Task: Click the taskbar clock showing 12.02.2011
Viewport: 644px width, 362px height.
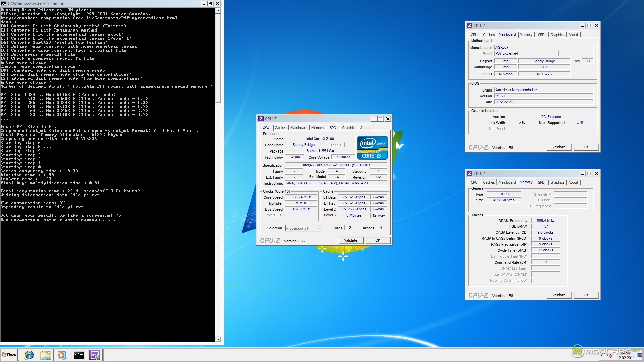Action: pyautogui.click(x=626, y=355)
